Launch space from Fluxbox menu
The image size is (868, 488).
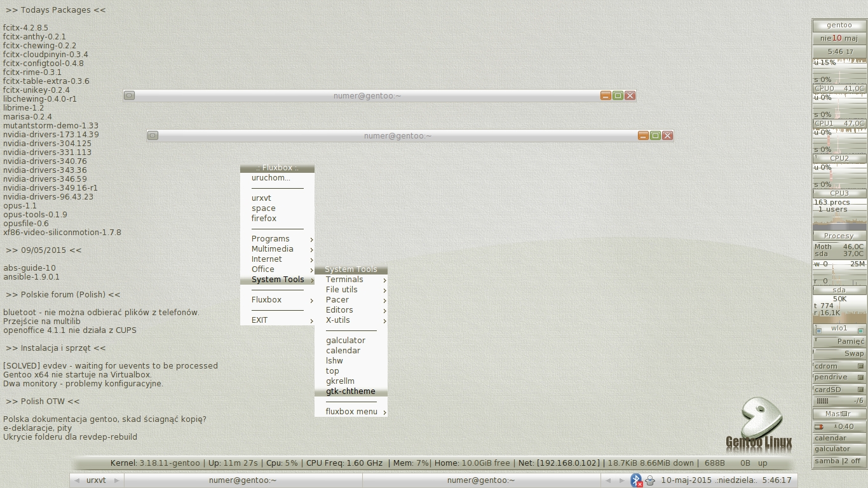[x=277, y=208]
